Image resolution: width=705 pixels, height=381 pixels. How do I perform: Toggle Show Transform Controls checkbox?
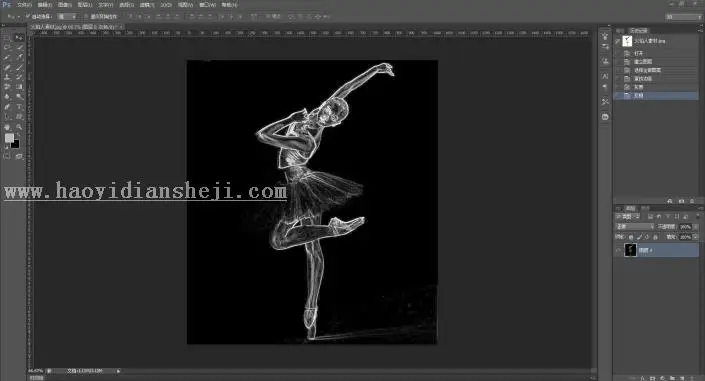[86, 16]
